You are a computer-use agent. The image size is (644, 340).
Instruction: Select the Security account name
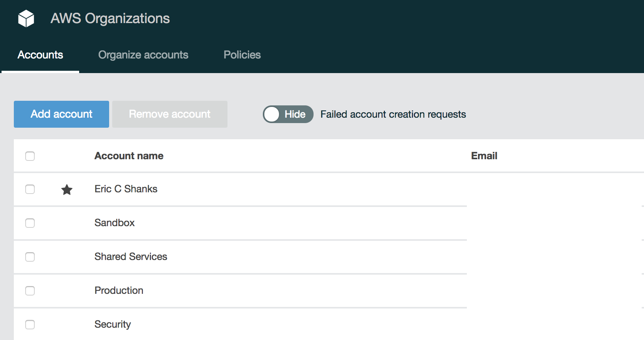(113, 324)
